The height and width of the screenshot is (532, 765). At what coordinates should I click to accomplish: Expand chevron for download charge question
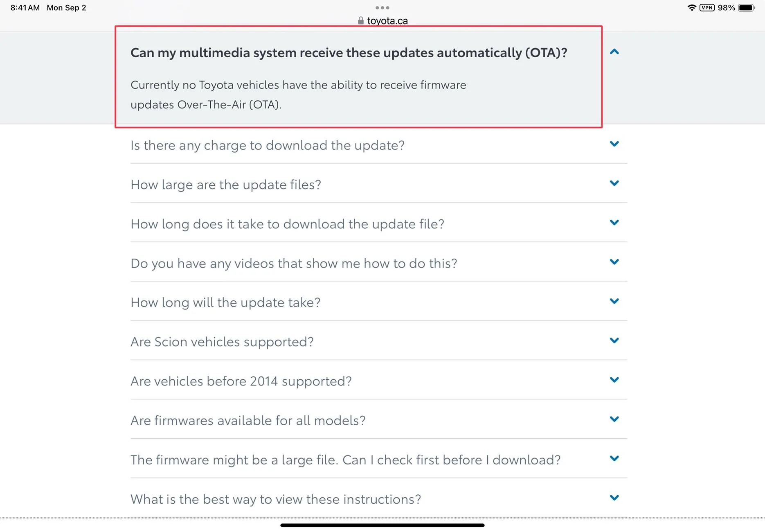pos(614,144)
